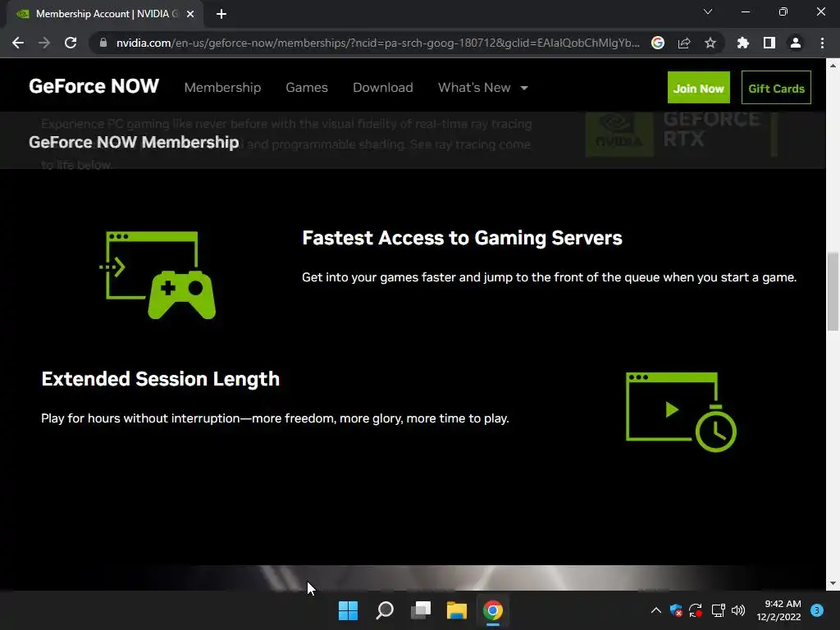This screenshot has height=630, width=840.
Task: Open Chrome three-dot menu
Action: click(x=822, y=43)
